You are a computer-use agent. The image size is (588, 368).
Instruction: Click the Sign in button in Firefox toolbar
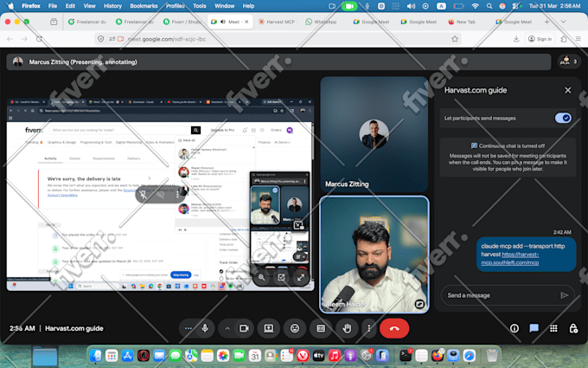pyautogui.click(x=540, y=39)
